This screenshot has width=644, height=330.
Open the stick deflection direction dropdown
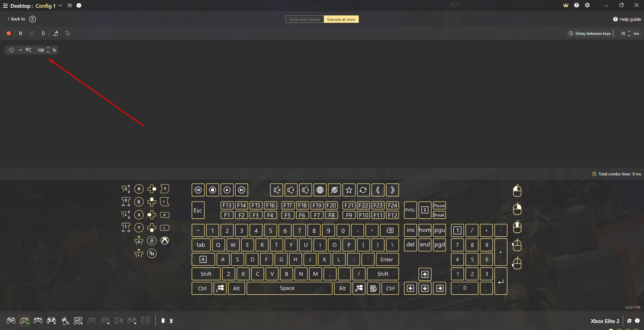coord(20,50)
